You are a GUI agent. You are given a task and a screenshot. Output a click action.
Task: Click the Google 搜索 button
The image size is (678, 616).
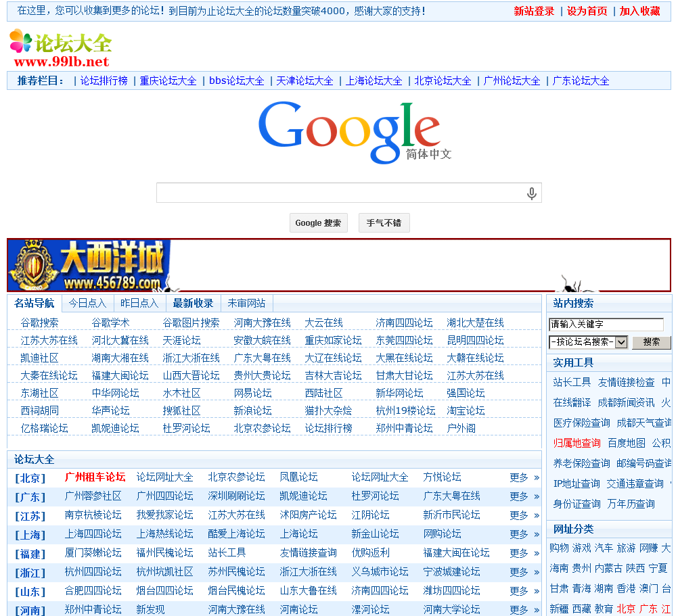[x=318, y=223]
